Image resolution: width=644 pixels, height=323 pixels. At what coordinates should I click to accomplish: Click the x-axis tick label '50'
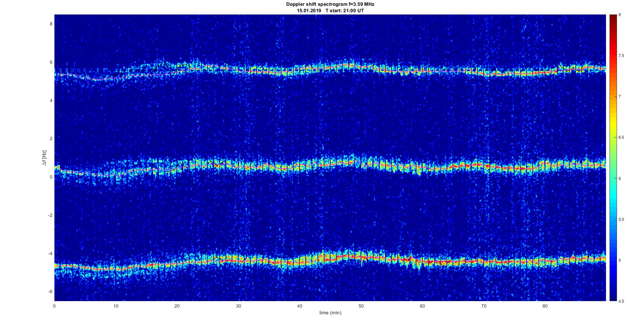pyautogui.click(x=361, y=306)
